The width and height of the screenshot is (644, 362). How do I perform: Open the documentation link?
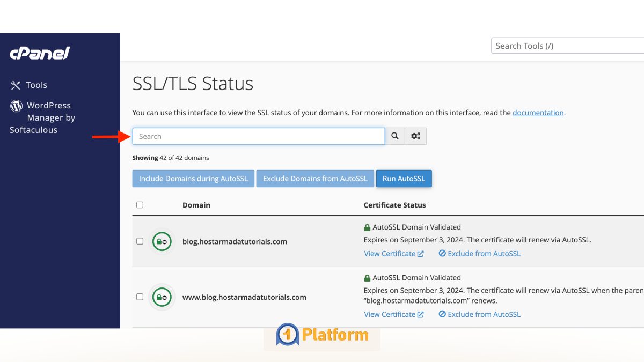[538, 113]
